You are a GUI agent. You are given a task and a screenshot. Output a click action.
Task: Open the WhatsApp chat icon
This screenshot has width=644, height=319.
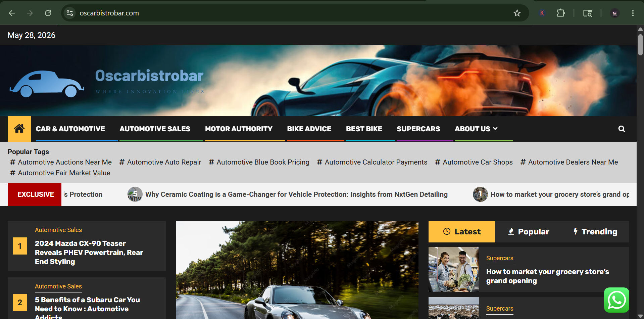616,300
